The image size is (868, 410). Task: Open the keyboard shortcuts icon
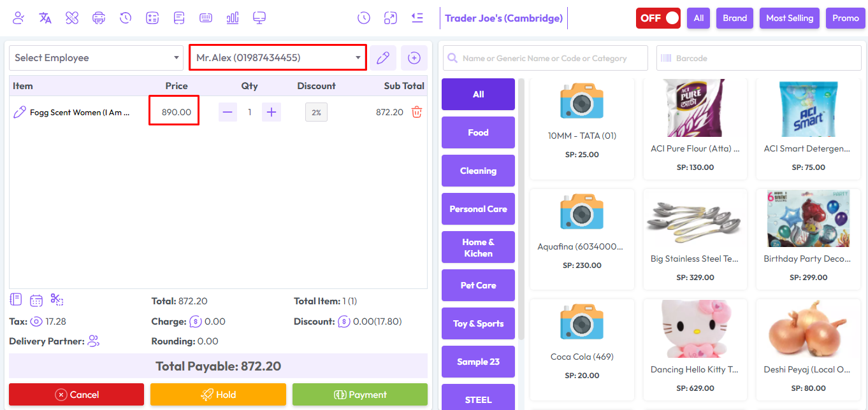click(206, 18)
